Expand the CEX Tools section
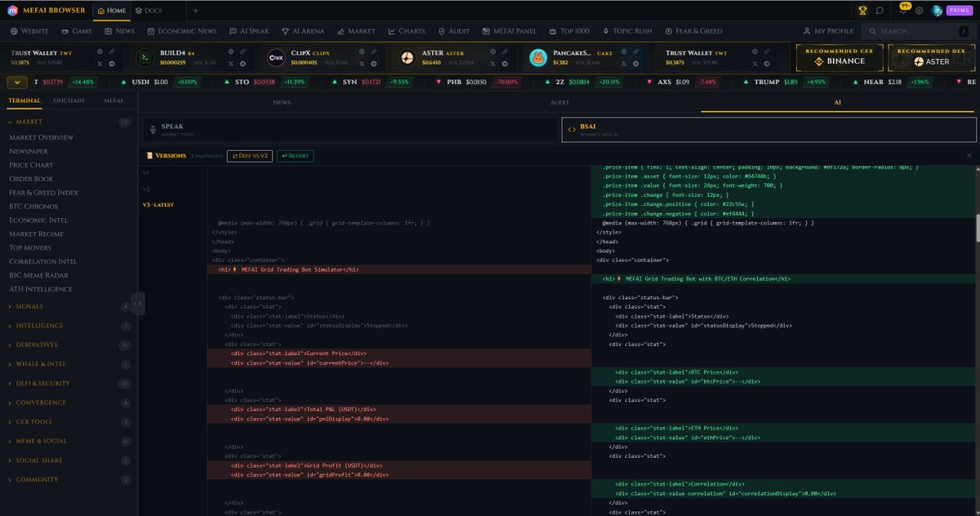The width and height of the screenshot is (980, 516). point(69,422)
